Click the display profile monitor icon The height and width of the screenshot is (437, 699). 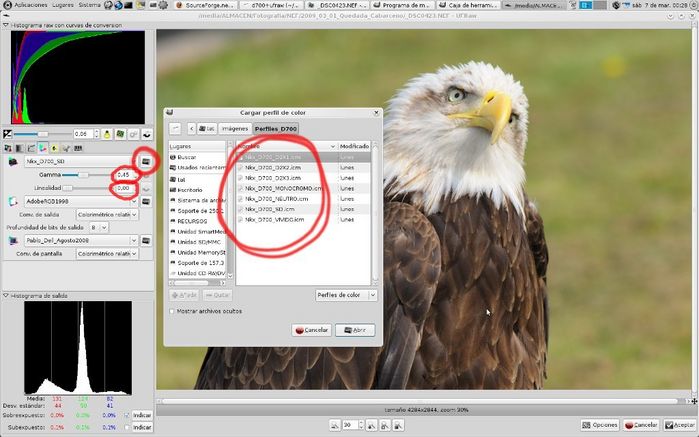(13, 241)
